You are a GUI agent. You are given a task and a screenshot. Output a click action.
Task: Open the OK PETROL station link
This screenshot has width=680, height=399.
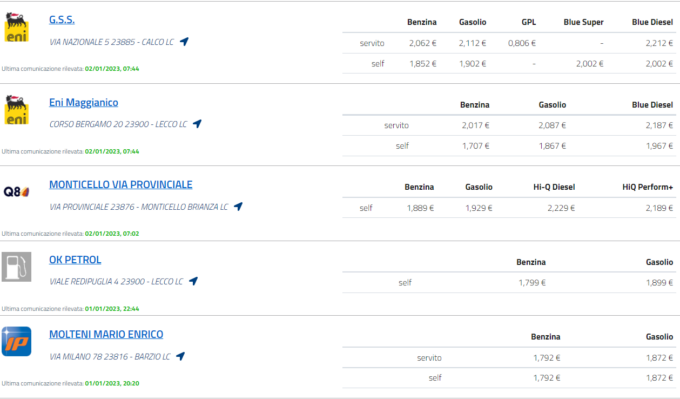point(75,260)
